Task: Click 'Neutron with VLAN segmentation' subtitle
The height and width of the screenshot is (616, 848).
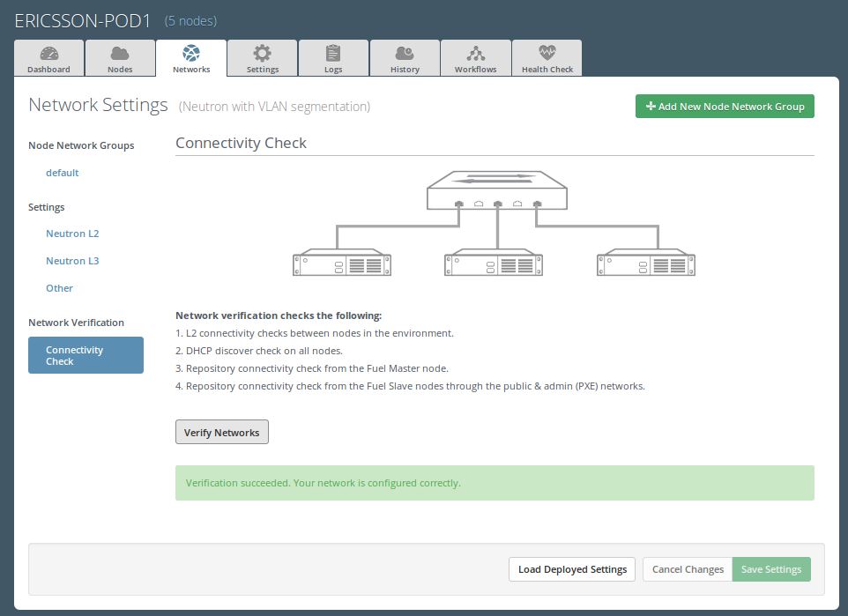Action: pyautogui.click(x=274, y=107)
